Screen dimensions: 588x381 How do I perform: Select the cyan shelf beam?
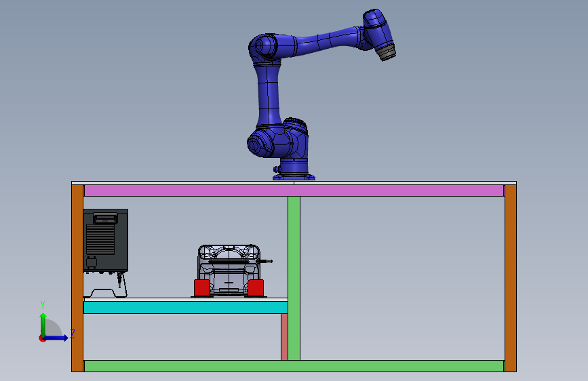coord(186,307)
